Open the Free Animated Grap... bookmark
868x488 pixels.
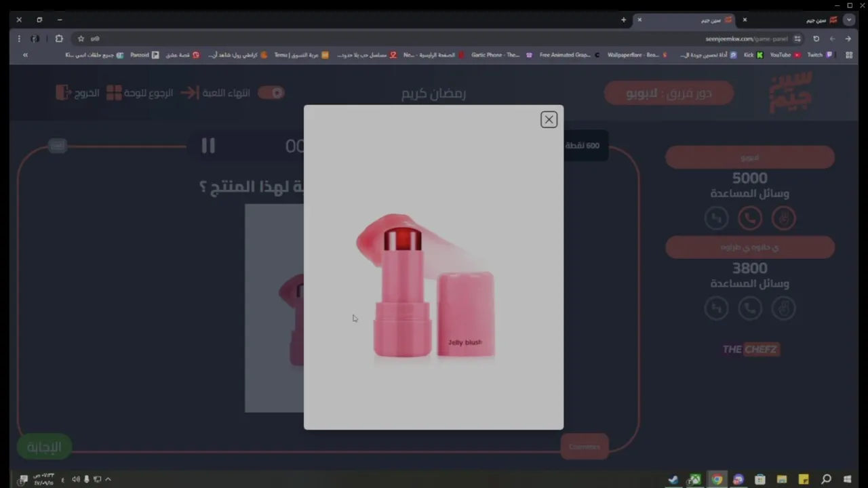569,55
